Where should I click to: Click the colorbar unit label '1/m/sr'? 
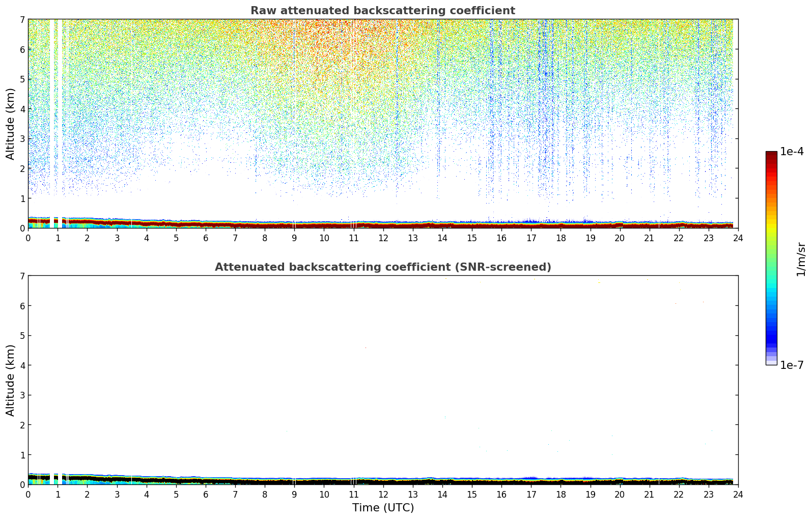coord(801,259)
